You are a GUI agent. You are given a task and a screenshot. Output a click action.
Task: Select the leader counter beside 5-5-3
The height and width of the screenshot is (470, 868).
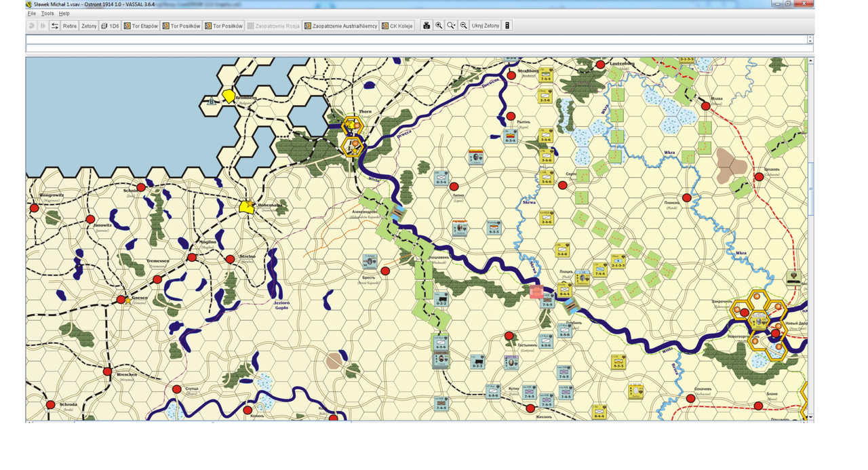[x=460, y=227]
